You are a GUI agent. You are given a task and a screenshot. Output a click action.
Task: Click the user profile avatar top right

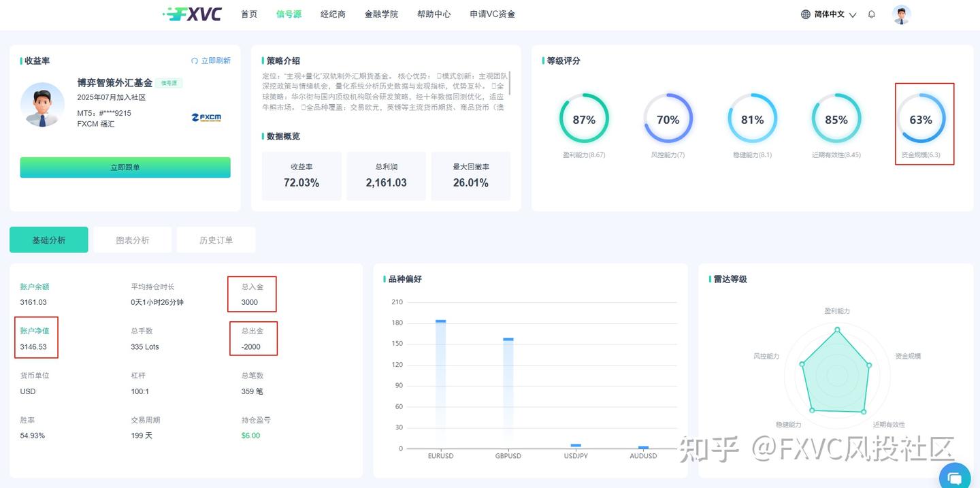(x=901, y=14)
